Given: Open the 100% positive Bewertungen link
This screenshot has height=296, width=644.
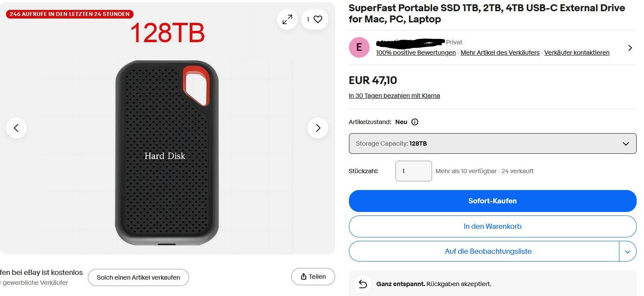Looking at the screenshot, I should point(416,53).
